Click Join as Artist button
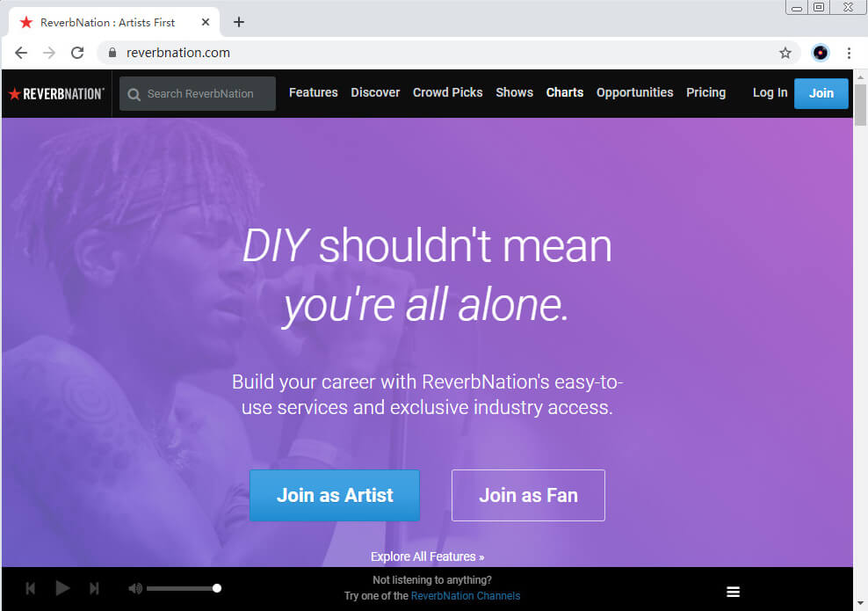Image resolution: width=868 pixels, height=611 pixels. (x=335, y=495)
